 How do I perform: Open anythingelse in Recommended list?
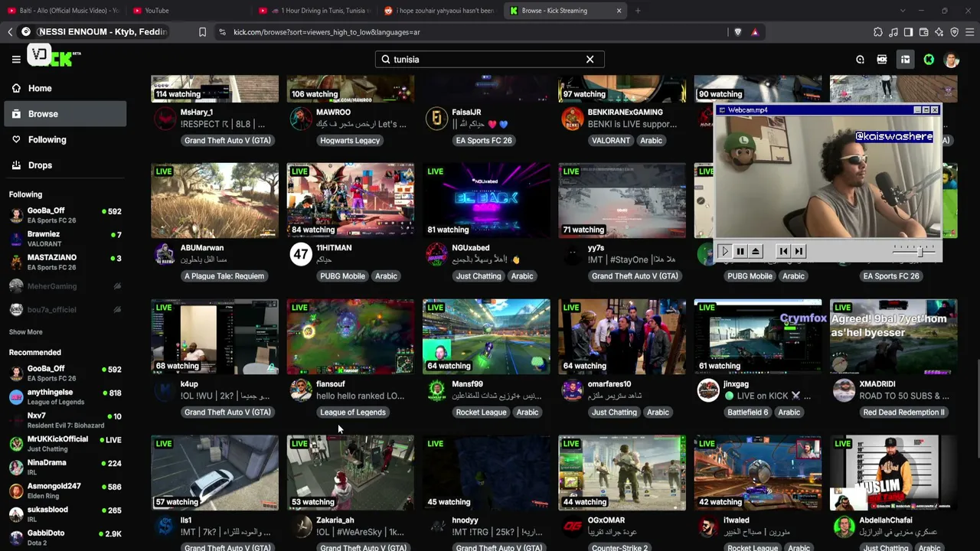(x=65, y=397)
